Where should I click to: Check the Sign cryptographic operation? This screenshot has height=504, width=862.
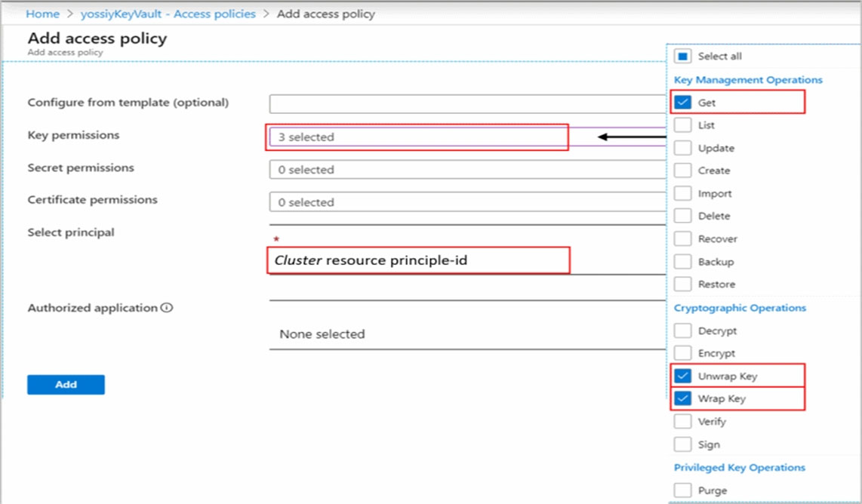683,444
